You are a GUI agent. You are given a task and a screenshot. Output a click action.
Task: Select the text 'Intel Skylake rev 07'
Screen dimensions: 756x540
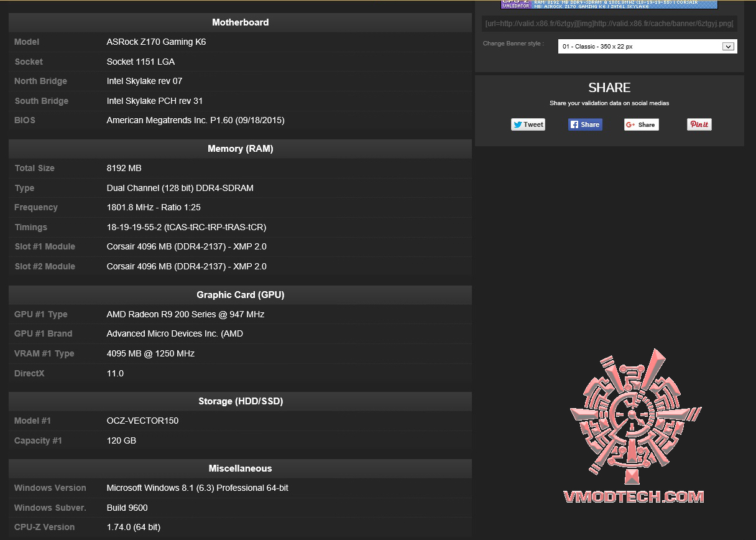coord(144,81)
